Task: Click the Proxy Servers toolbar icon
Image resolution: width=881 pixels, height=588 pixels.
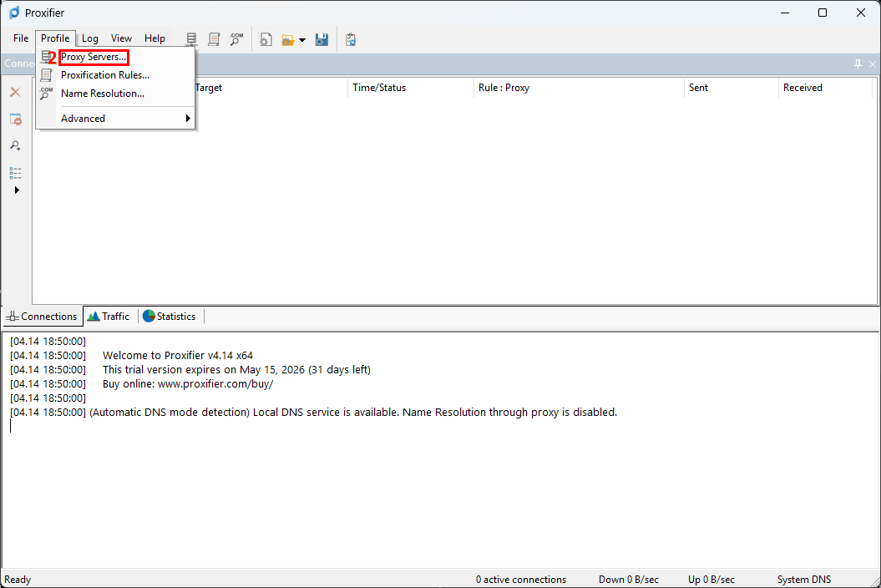Action: point(191,38)
